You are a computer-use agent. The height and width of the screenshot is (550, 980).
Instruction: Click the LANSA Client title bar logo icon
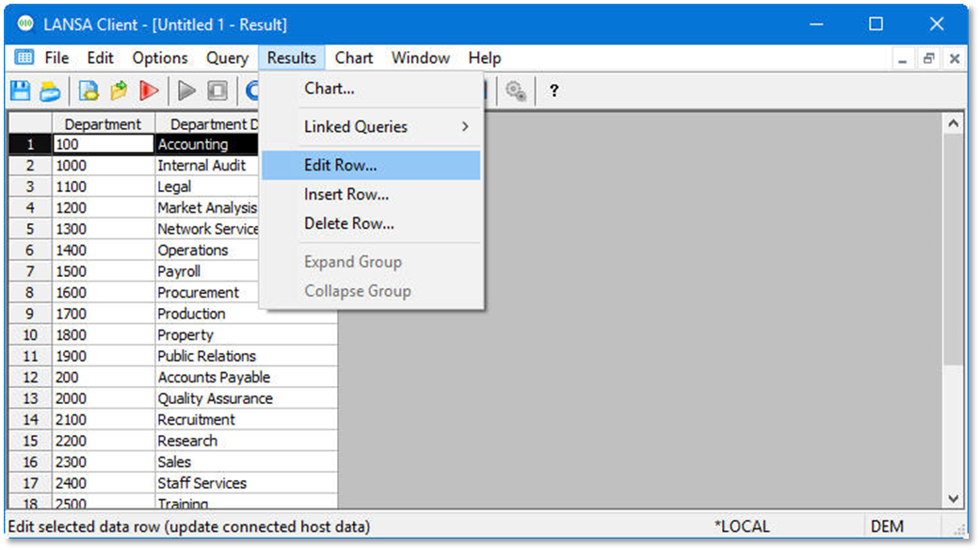pos(25,24)
